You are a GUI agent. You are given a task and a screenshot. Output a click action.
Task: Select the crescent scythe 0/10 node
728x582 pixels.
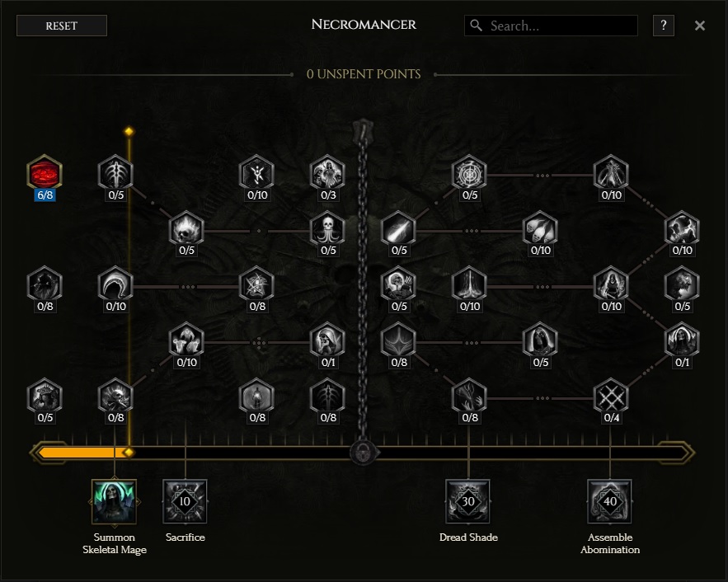[115, 285]
